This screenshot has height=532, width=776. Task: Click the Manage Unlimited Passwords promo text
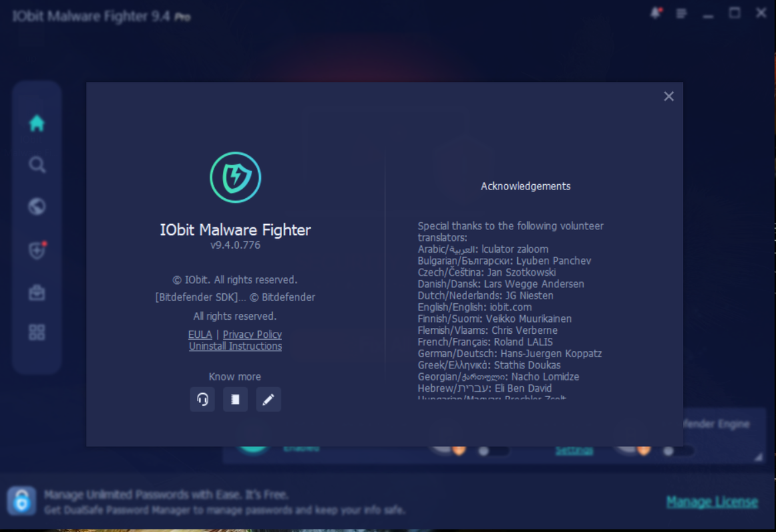pyautogui.click(x=166, y=494)
